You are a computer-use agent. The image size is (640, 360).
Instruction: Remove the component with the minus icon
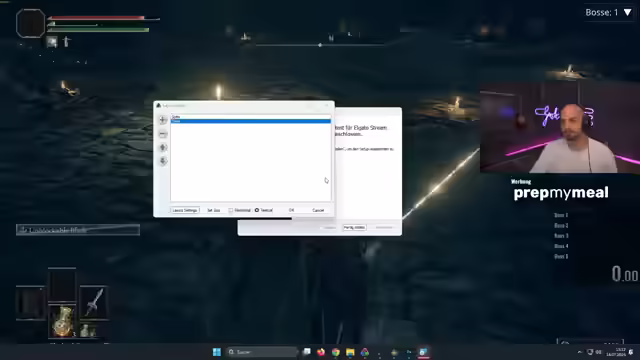click(x=163, y=134)
